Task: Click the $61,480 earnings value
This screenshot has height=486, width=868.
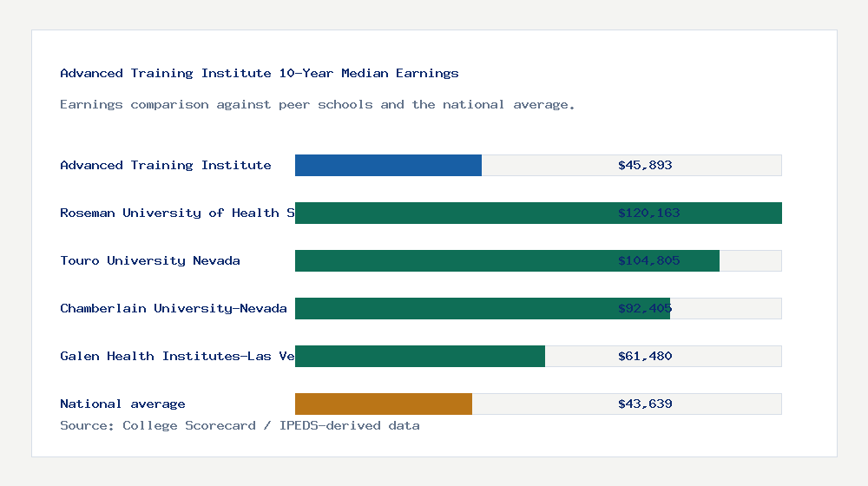Action: pyautogui.click(x=645, y=356)
